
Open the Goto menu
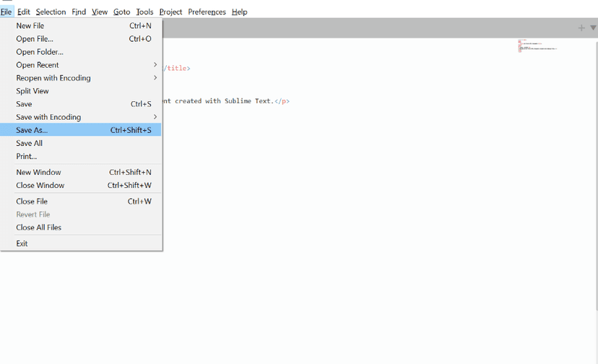click(x=121, y=12)
